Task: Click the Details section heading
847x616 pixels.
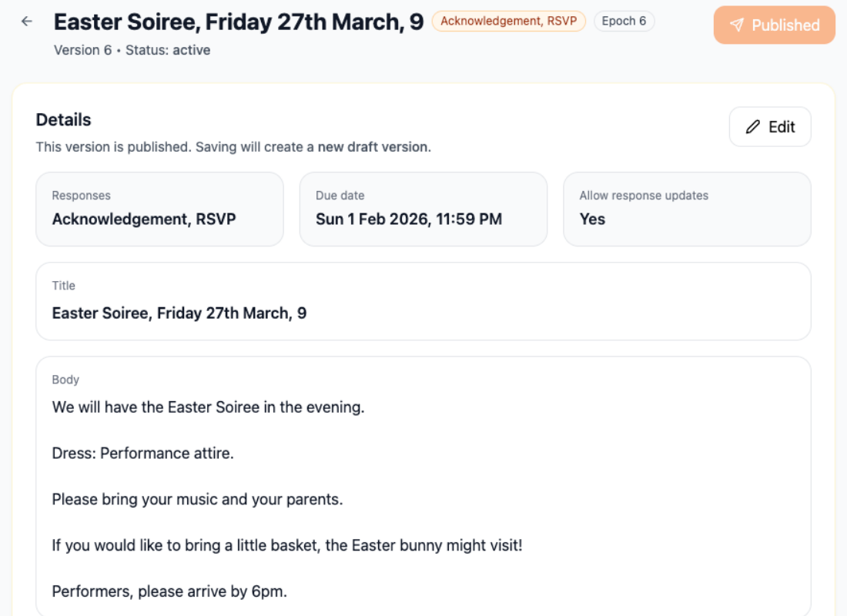Action: [x=63, y=119]
